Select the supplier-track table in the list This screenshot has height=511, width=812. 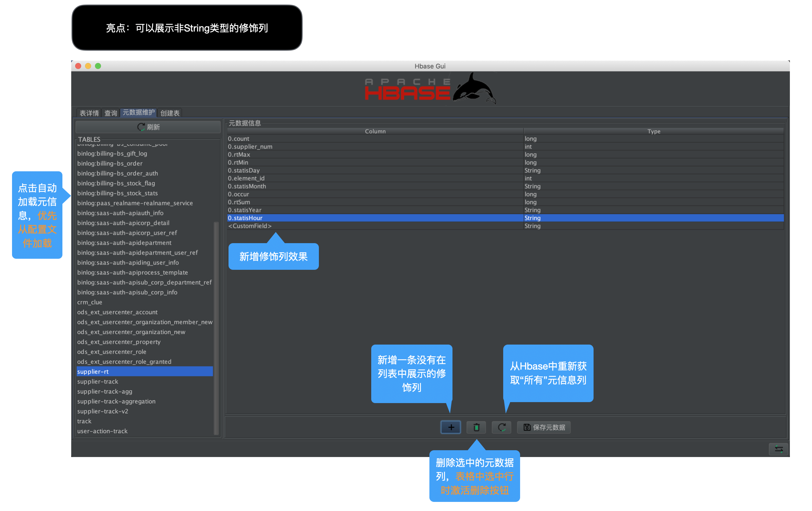point(98,382)
